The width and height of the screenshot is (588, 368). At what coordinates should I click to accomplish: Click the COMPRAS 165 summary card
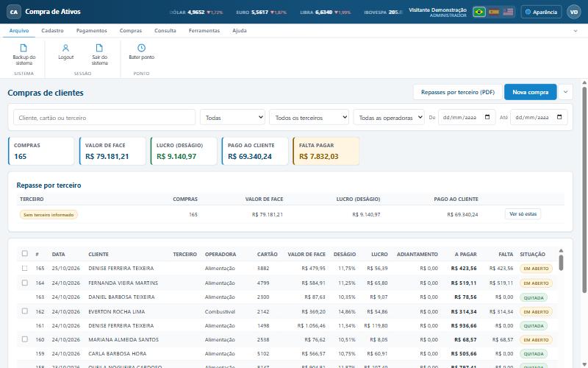click(x=41, y=151)
